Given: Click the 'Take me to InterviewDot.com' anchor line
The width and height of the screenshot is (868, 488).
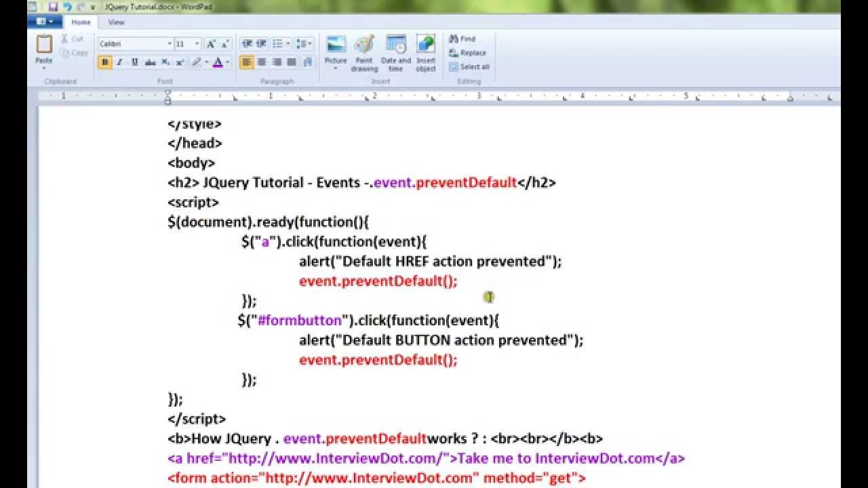Looking at the screenshot, I should click(427, 458).
